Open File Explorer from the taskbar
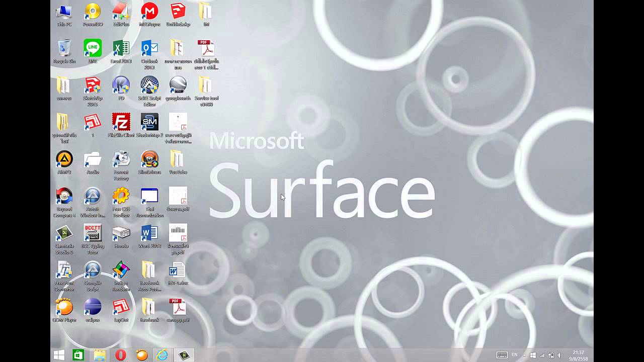 click(x=100, y=355)
